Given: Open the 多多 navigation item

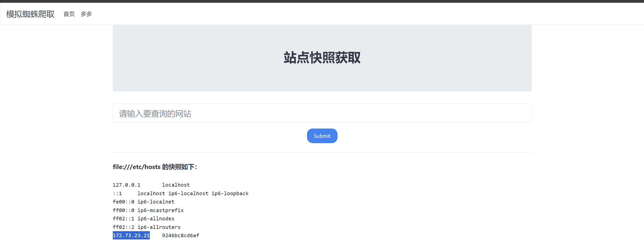Looking at the screenshot, I should pyautogui.click(x=86, y=14).
